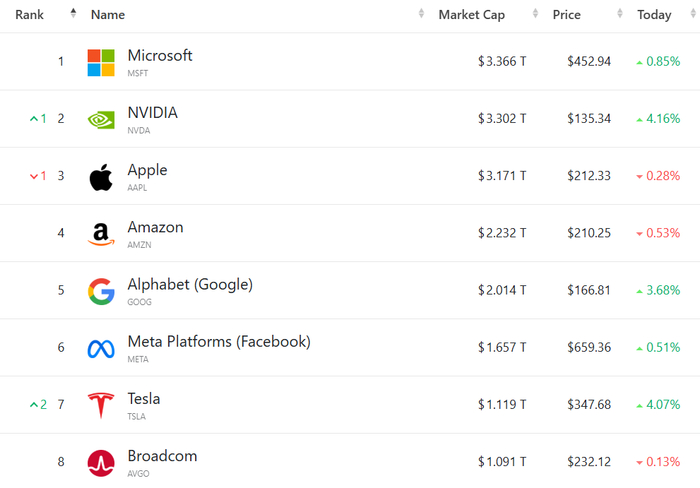Open Meta Platforms (Facebook) link
The width and height of the screenshot is (700, 488).
(219, 342)
